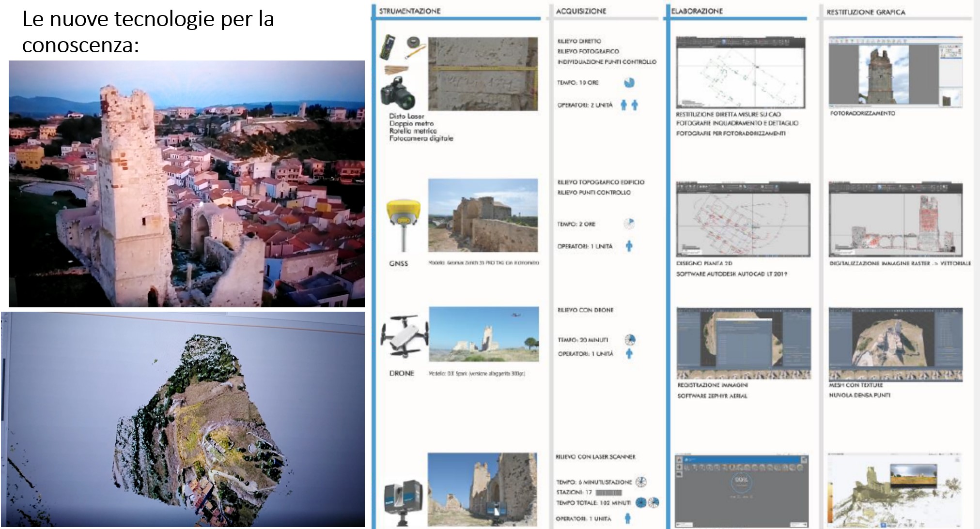Click the Disto laser meter icon

click(x=388, y=47)
